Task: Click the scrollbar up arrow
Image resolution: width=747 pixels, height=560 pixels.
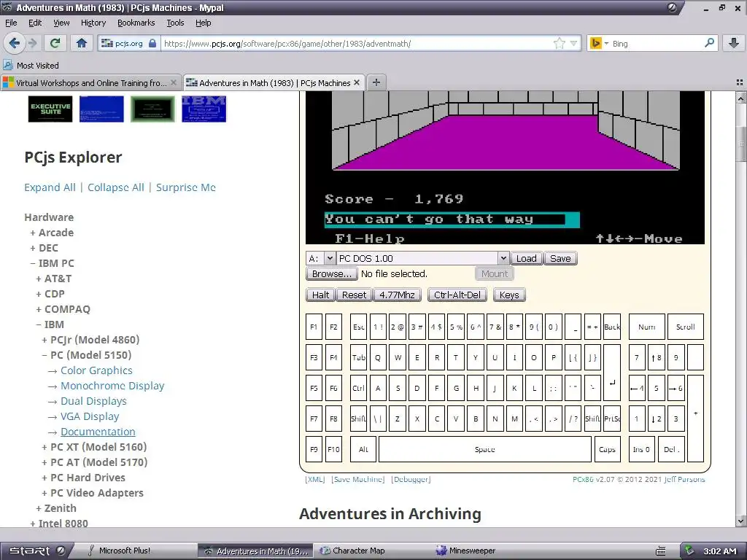Action: (x=741, y=98)
